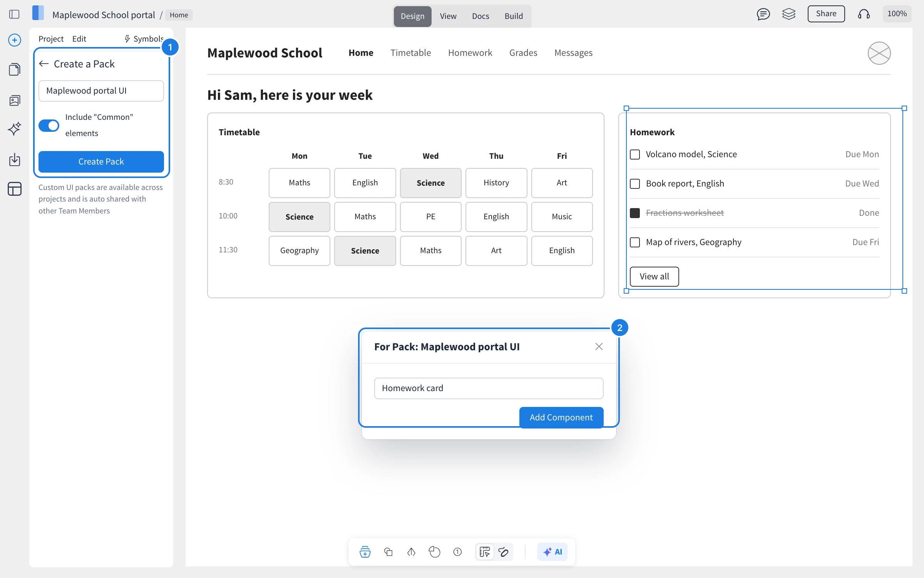
Task: Select the ruler with cursor tool
Action: [x=485, y=552]
